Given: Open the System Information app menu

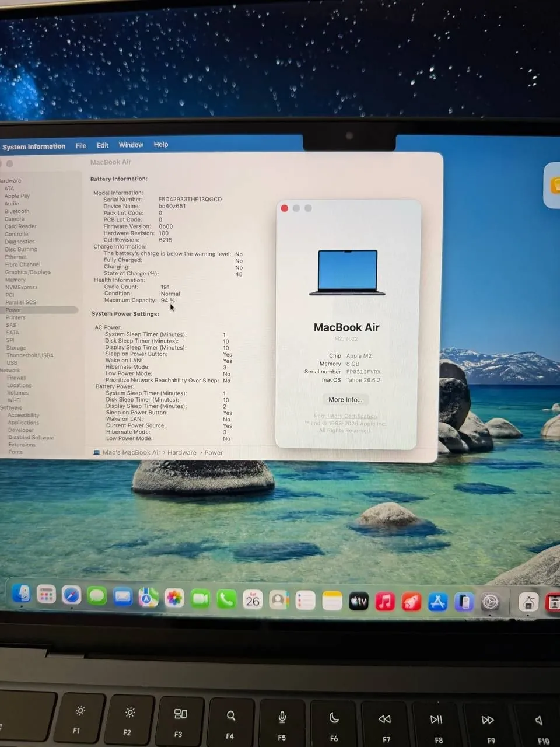Looking at the screenshot, I should pyautogui.click(x=34, y=146).
